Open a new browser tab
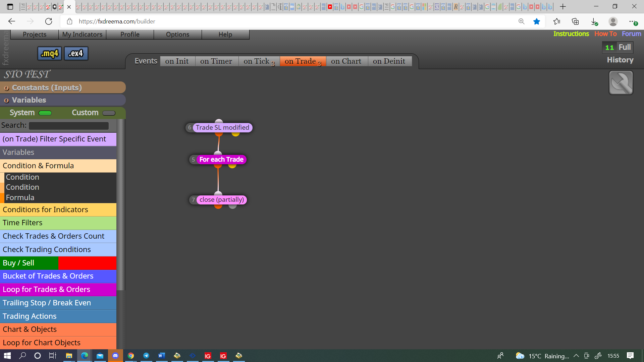The height and width of the screenshot is (362, 644). [563, 6]
